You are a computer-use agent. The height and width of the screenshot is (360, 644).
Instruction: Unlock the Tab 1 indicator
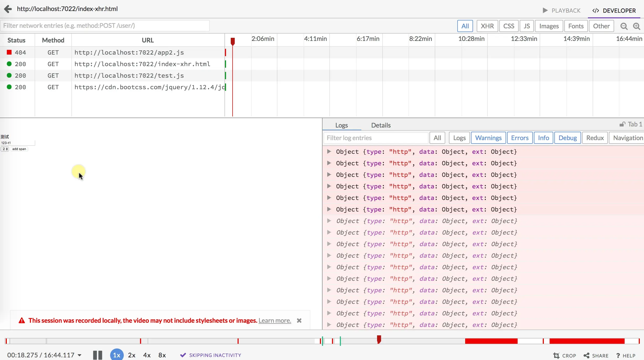pos(622,124)
